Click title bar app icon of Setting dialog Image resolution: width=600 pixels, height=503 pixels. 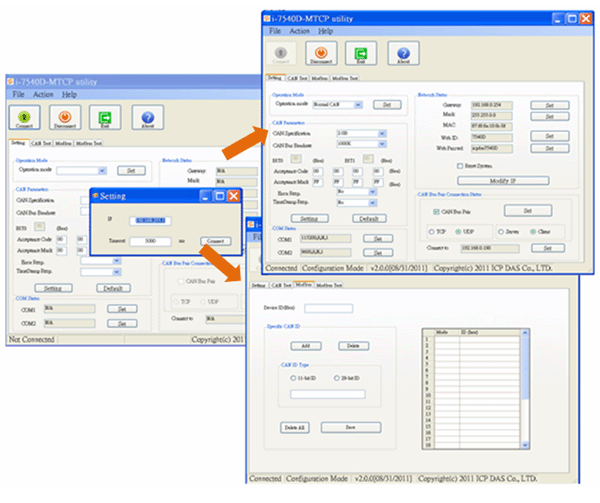[x=95, y=195]
